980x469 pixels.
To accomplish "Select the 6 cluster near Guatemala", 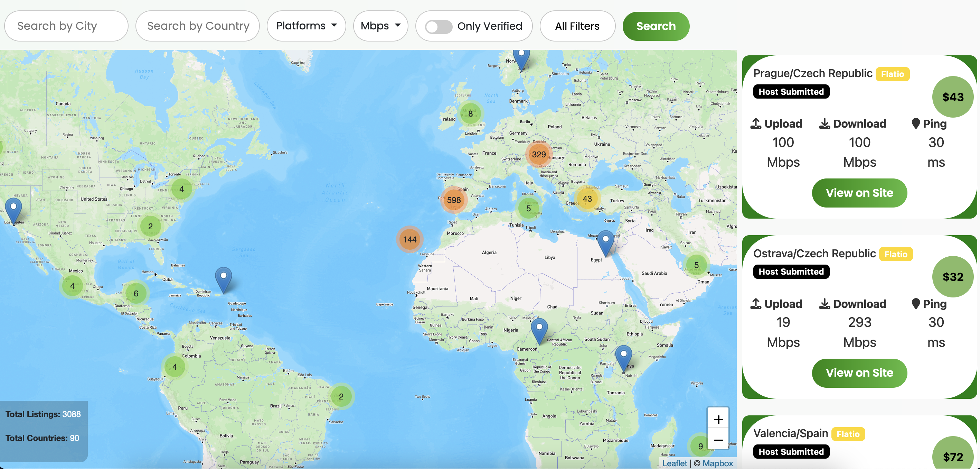I will tap(136, 293).
